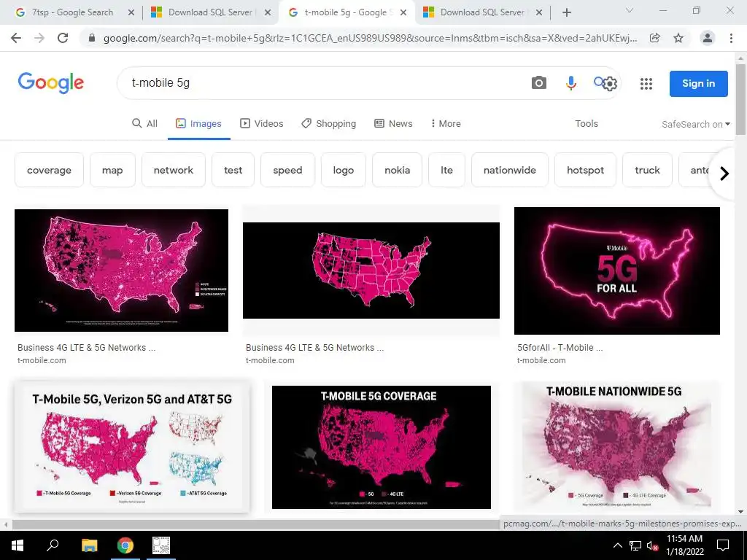This screenshot has height=560, width=747.
Task: Click the lock icon in address bar
Action: [x=92, y=38]
